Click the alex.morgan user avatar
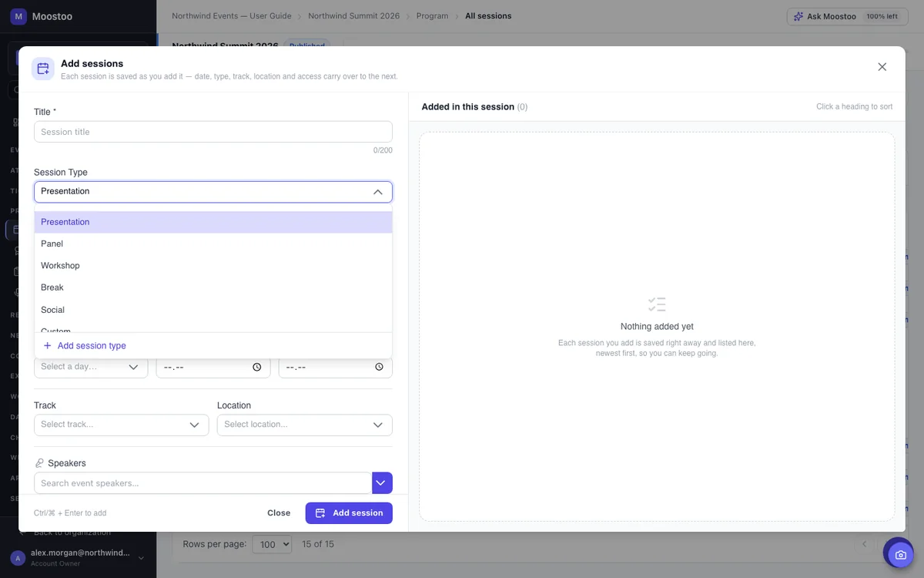Viewport: 924px width, 578px height. tap(18, 558)
